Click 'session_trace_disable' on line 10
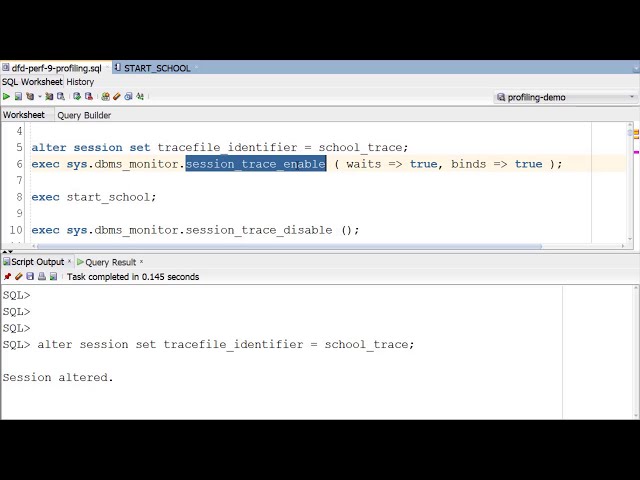640x480 pixels. click(259, 230)
